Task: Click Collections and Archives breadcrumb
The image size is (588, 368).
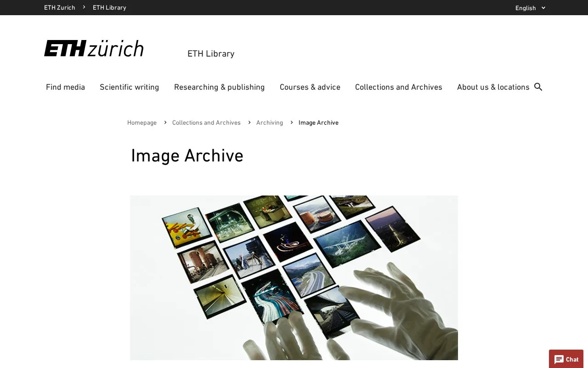Action: click(x=206, y=123)
